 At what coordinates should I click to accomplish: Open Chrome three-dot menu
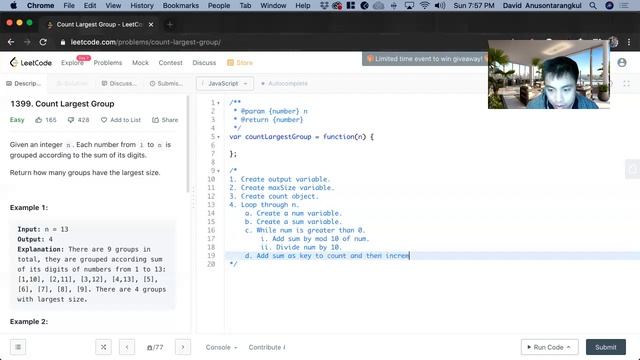point(629,42)
